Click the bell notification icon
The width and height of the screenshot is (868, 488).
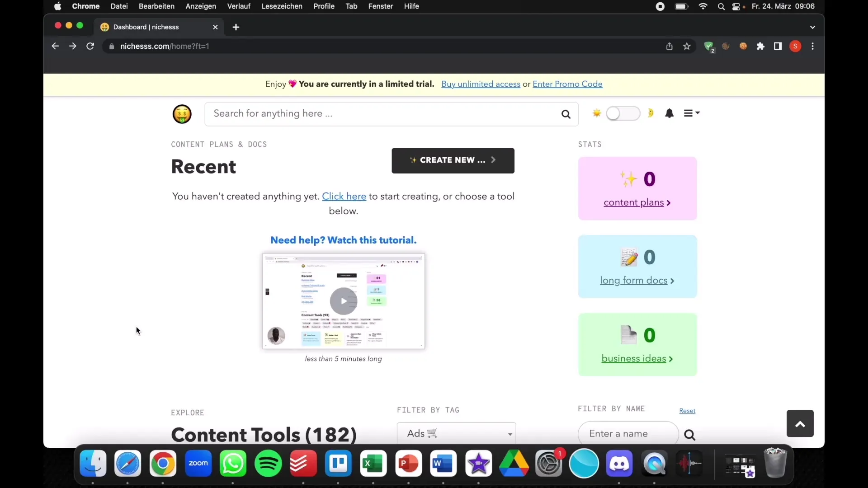(x=669, y=113)
